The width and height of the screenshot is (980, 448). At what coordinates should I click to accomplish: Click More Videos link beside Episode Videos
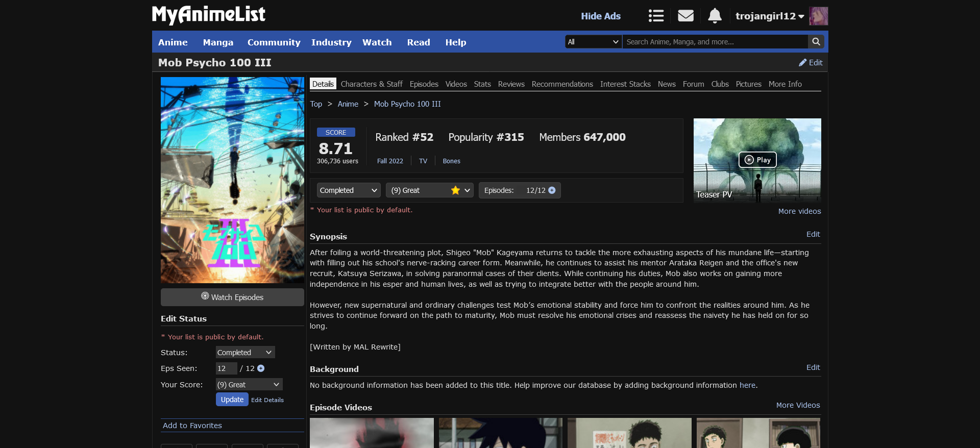pyautogui.click(x=798, y=405)
